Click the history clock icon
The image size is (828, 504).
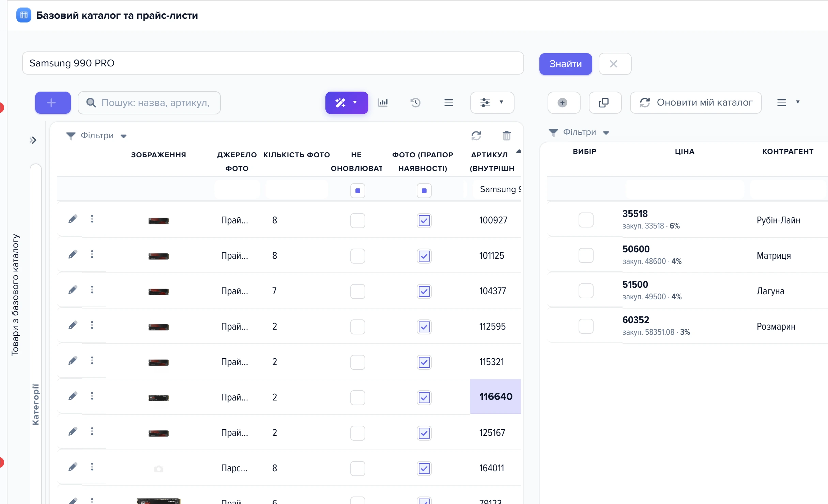tap(415, 103)
